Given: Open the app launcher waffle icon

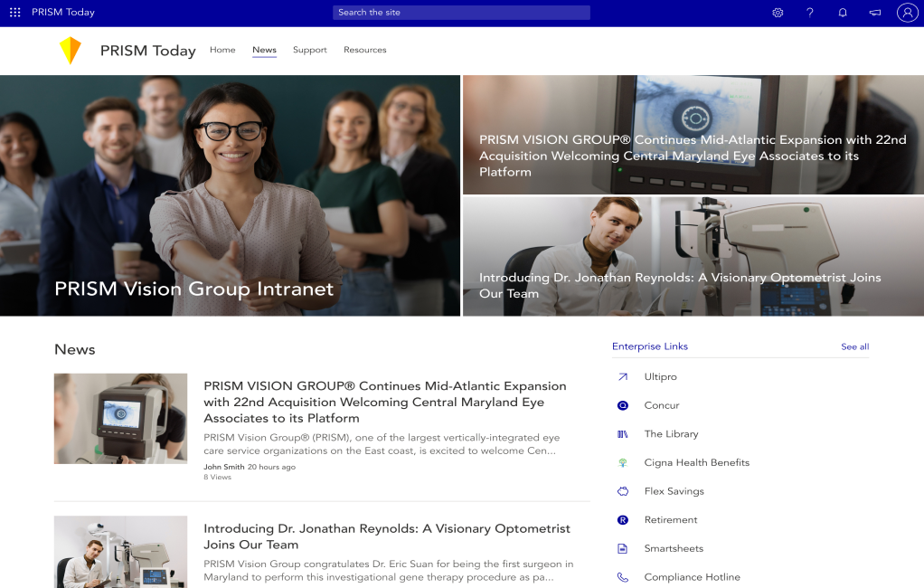Looking at the screenshot, I should tap(14, 13).
